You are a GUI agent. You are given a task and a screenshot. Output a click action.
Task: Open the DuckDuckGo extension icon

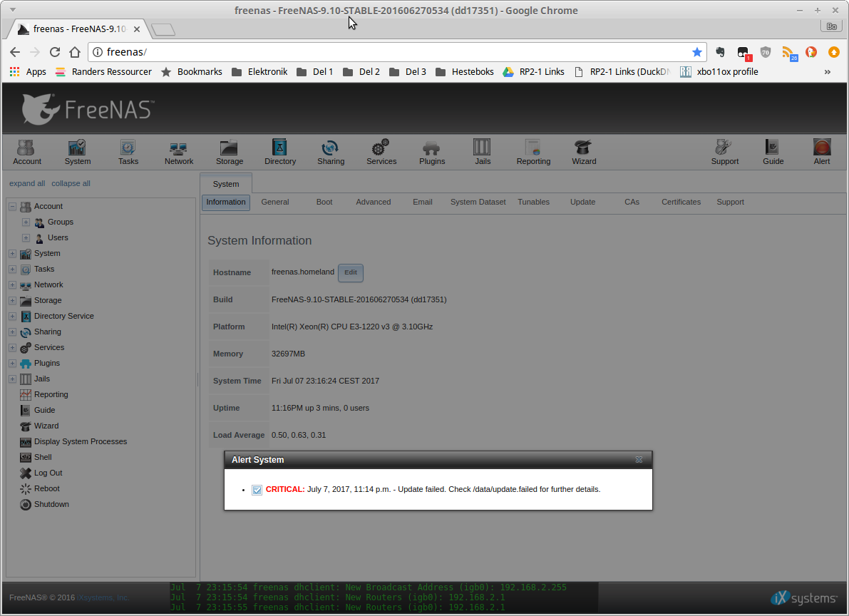click(x=811, y=52)
